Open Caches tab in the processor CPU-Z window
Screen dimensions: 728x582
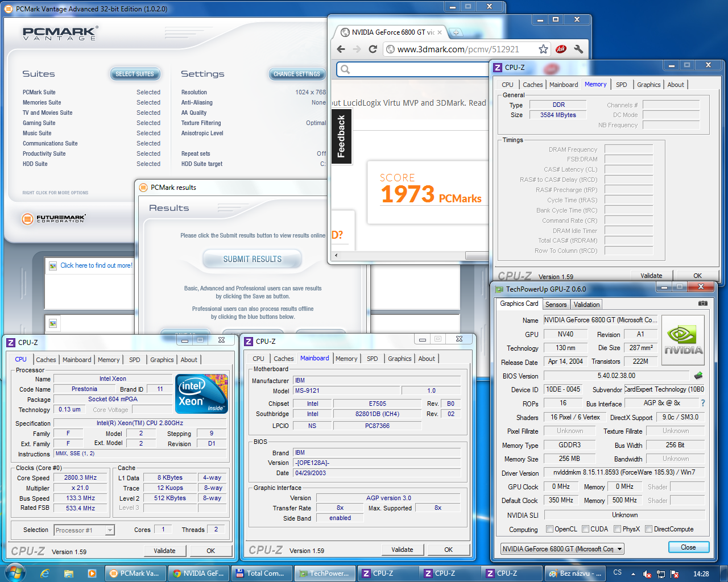[46, 360]
